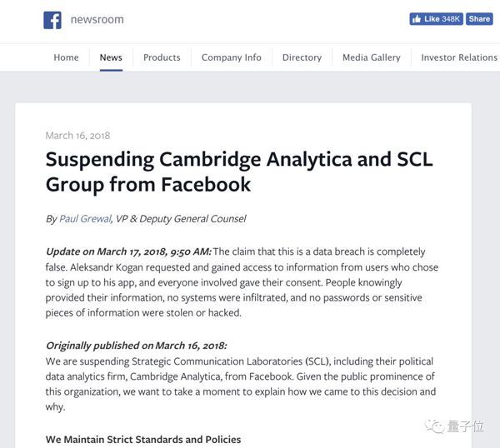Click the WeChat watermark icon

(x=434, y=426)
